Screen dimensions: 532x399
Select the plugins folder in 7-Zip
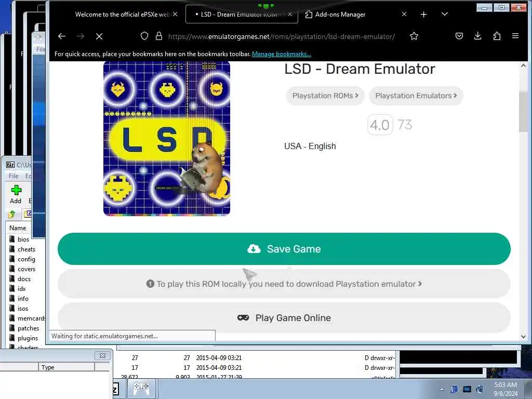click(x=24, y=338)
